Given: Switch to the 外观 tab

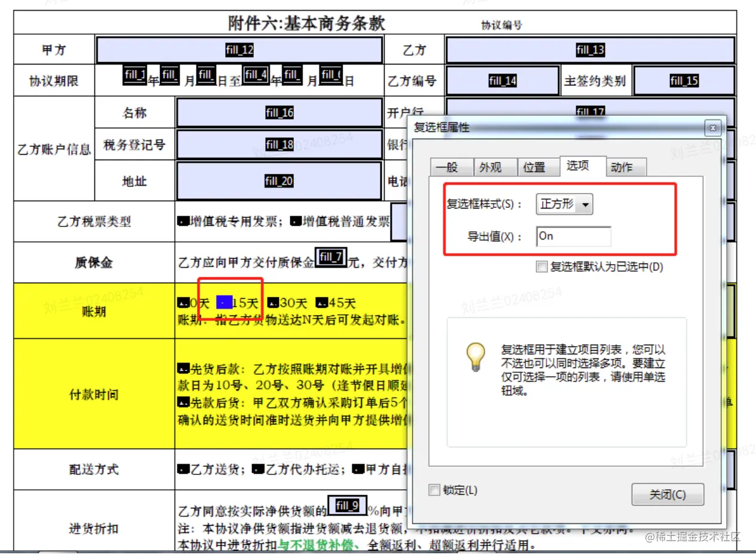Looking at the screenshot, I should click(x=495, y=167).
